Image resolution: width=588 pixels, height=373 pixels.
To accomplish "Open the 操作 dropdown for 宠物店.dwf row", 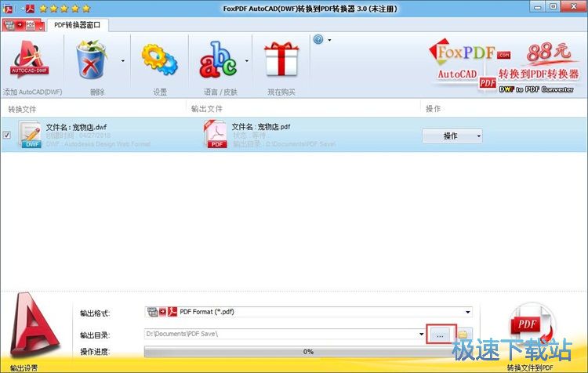I will point(452,136).
